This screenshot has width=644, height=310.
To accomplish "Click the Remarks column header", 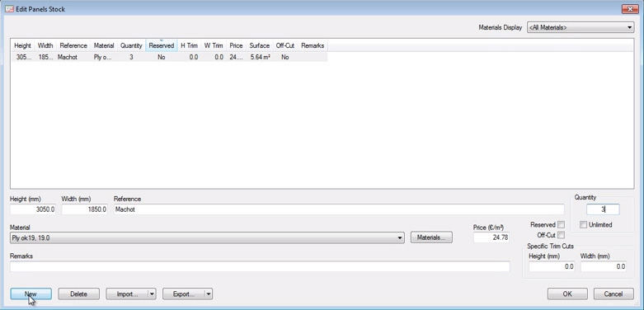I will (313, 45).
